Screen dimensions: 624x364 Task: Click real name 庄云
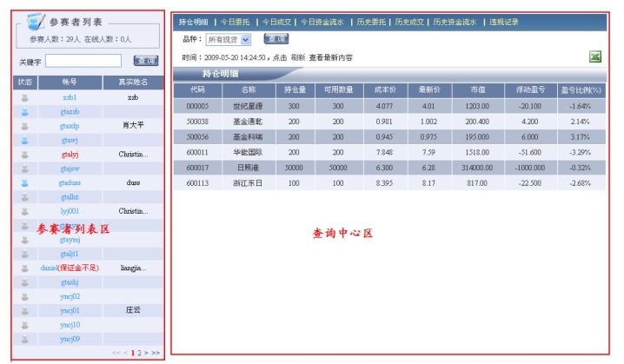pyautogui.click(x=133, y=310)
